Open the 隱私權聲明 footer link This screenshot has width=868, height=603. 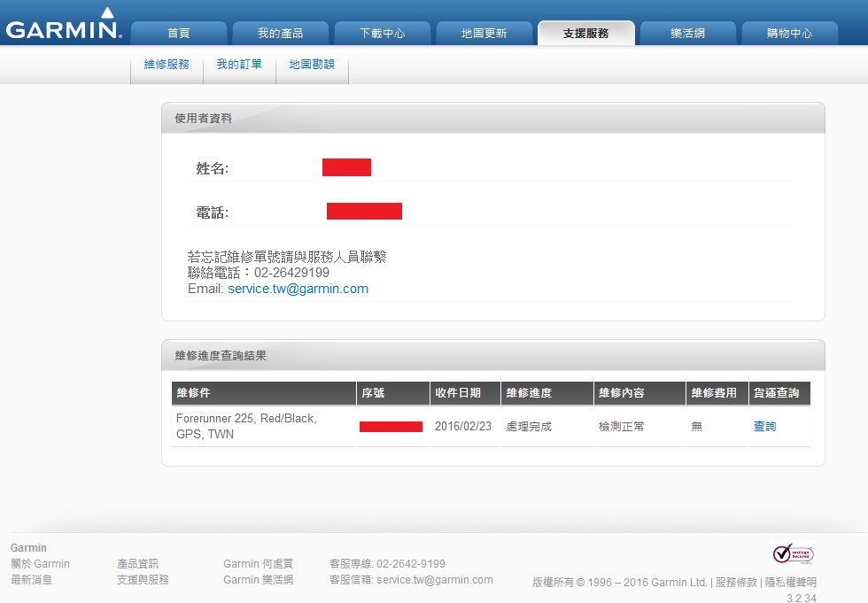[790, 582]
